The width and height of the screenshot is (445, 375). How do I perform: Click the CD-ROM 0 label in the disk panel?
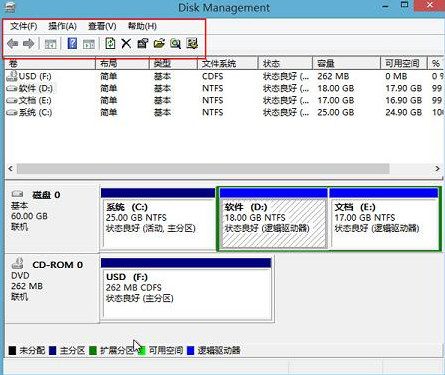[x=57, y=265]
